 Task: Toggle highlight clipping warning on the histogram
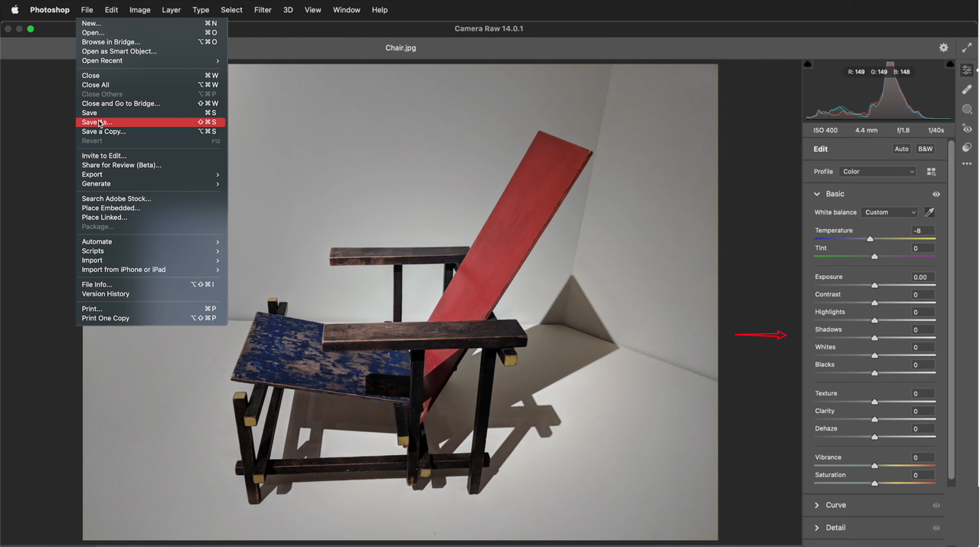[x=950, y=64]
